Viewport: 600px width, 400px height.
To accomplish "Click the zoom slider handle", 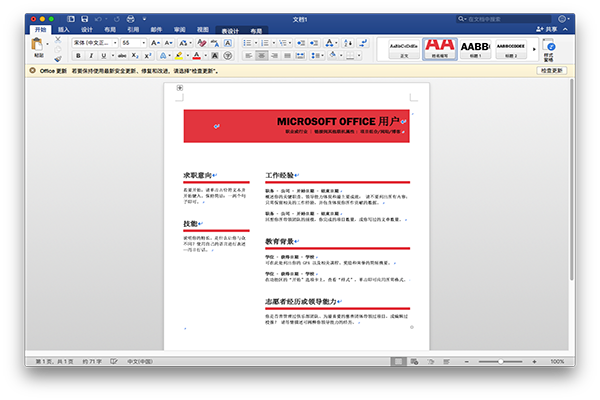I will [x=500, y=361].
